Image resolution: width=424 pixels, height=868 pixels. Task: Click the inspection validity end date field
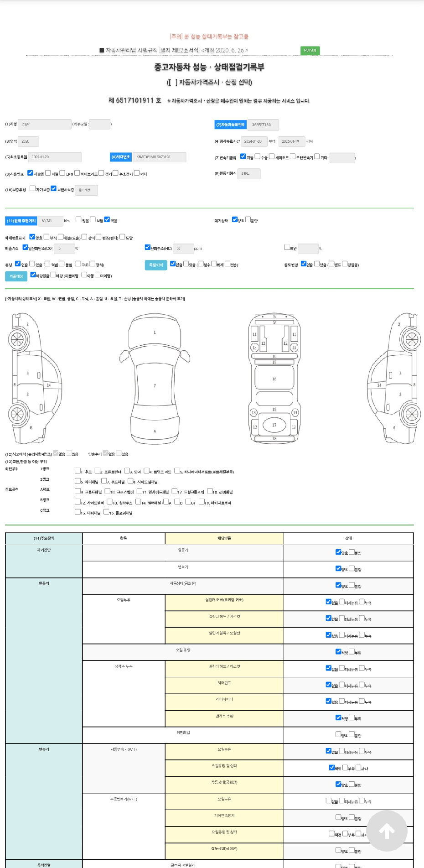point(292,141)
